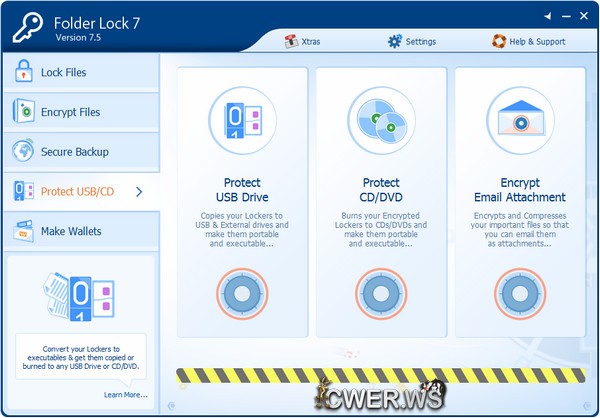Click the 'Version 7.5' label
The width and height of the screenshot is (600, 418).
[78, 38]
